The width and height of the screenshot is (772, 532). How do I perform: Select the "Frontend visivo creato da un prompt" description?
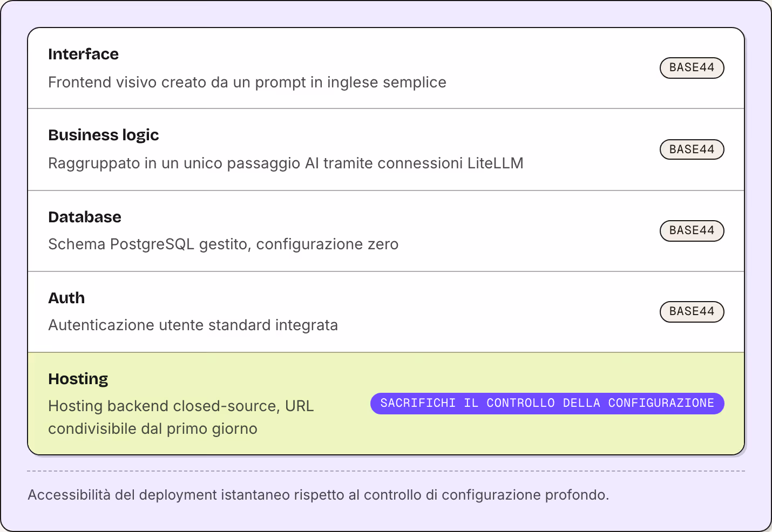pyautogui.click(x=247, y=82)
